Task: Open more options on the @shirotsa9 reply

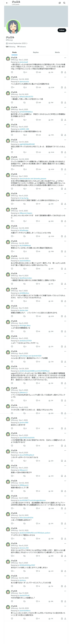Action: (65, 58)
